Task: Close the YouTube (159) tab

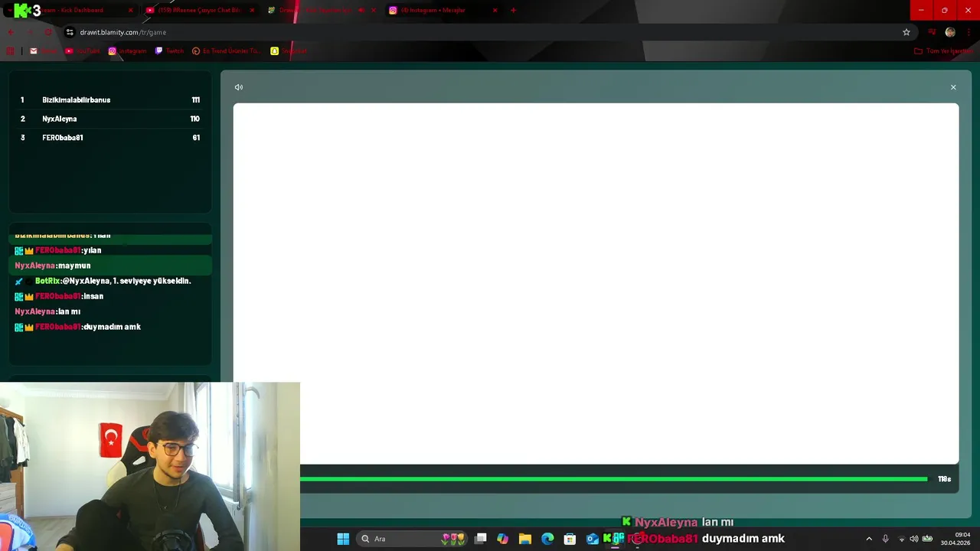Action: pyautogui.click(x=252, y=10)
